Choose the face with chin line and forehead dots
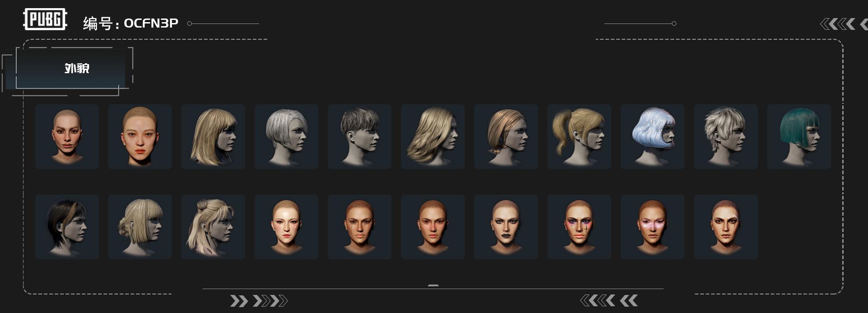Image resolution: width=868 pixels, height=313 pixels. tap(726, 227)
